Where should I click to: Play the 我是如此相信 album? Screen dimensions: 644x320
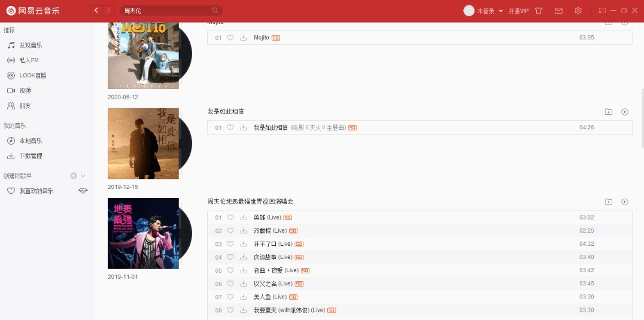[x=625, y=112]
